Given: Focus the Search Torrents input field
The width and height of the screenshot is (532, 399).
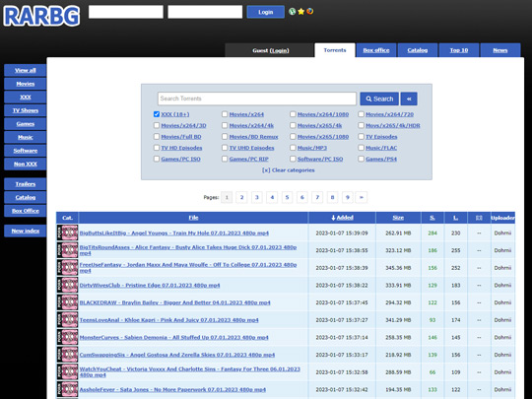Looking at the screenshot, I should (257, 99).
